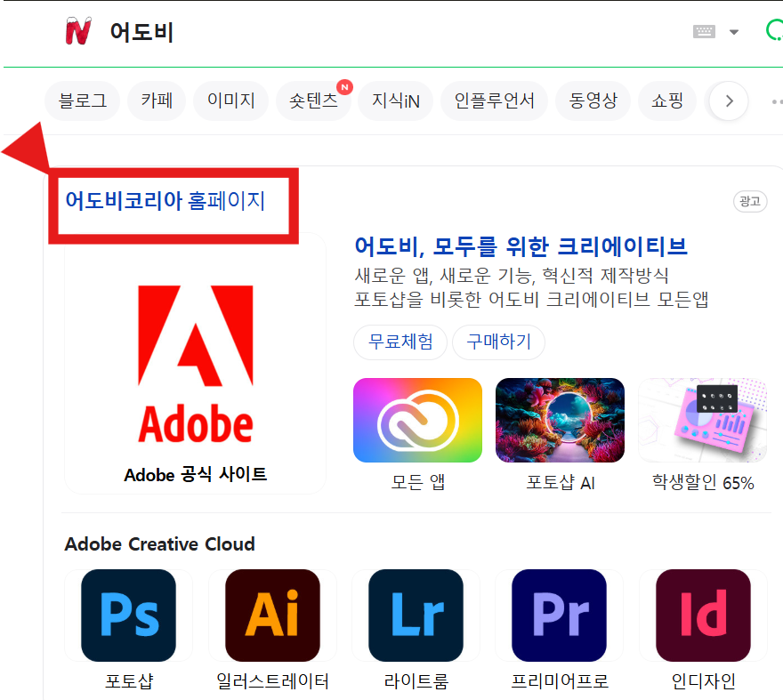
Task: Click the 포토샵 AI thumbnail
Action: (560, 420)
